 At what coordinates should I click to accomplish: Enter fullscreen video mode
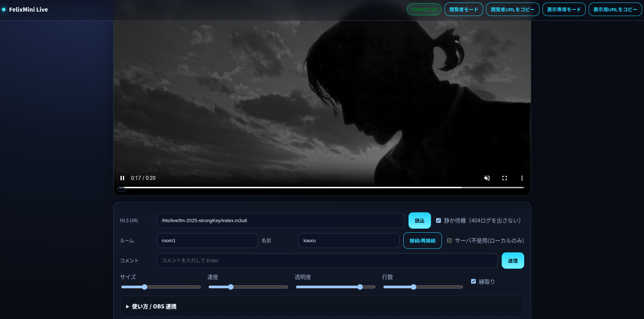[504, 178]
